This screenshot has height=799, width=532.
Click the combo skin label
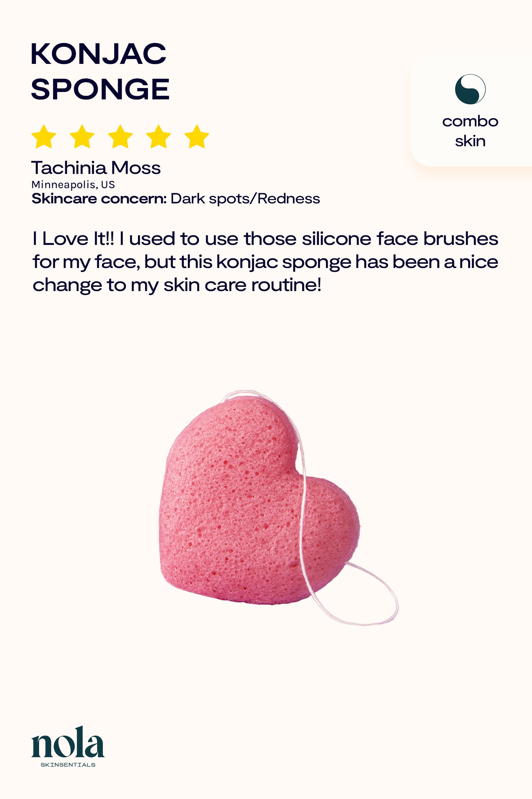click(x=470, y=131)
